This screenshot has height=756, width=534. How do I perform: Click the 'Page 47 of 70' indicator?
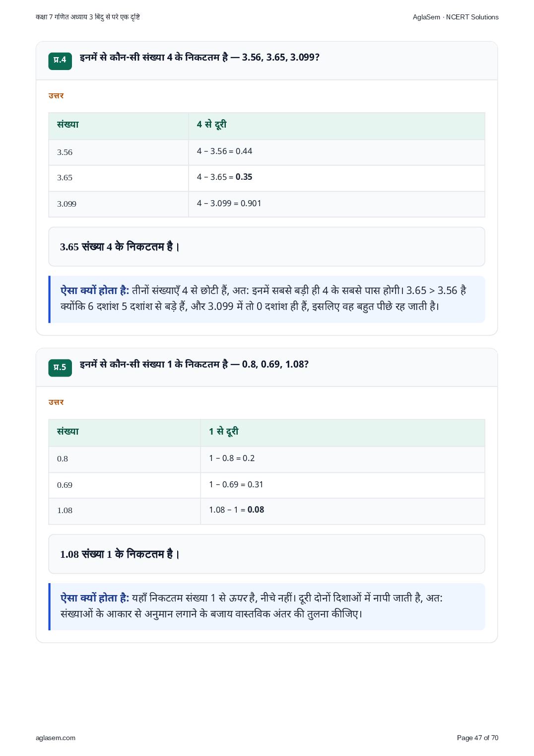point(477,738)
